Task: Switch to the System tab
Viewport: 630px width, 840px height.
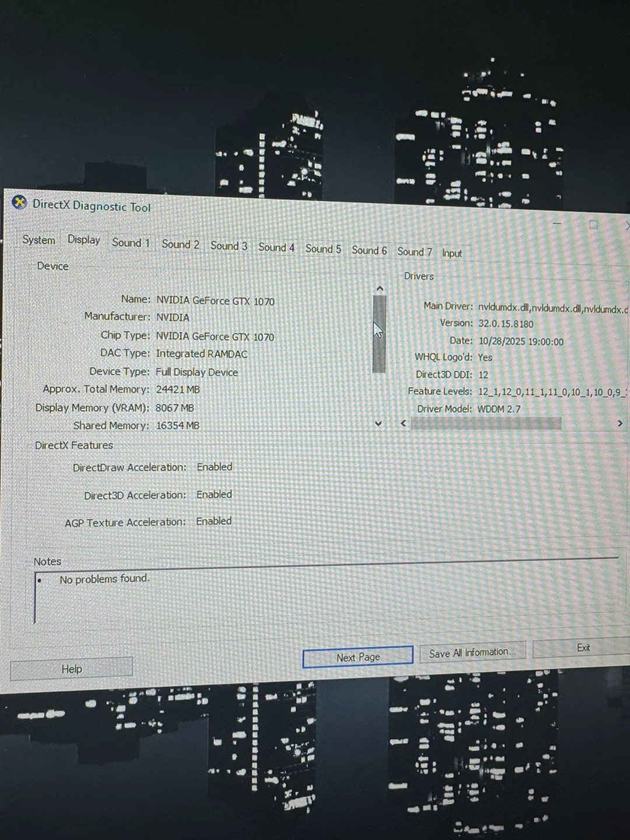Action: click(x=38, y=240)
